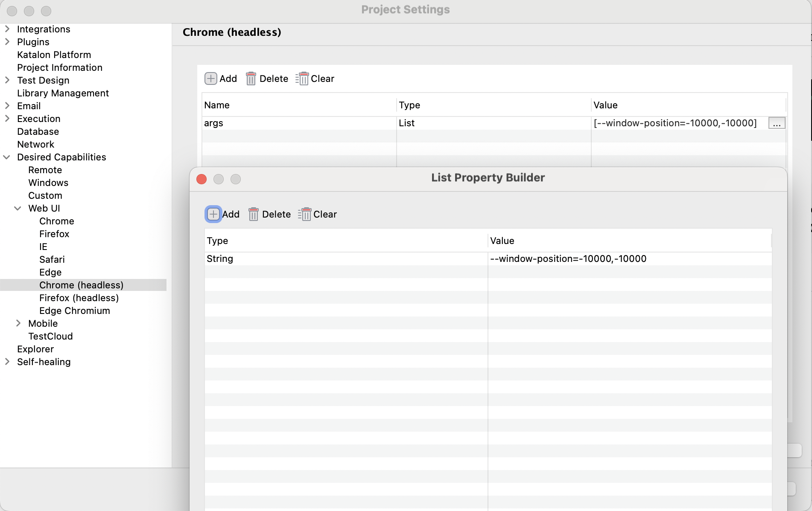
Task: Collapse the Web UI tree node
Action: click(x=18, y=208)
